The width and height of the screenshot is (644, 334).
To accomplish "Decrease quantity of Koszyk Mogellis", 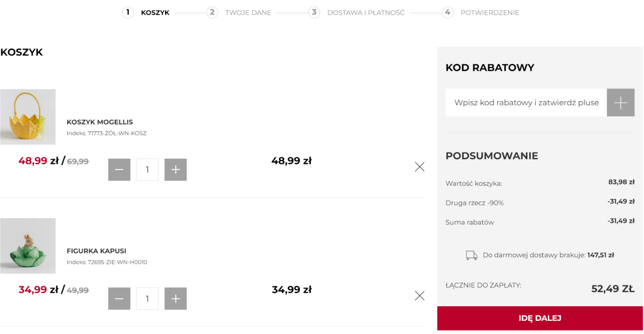I will click(119, 170).
